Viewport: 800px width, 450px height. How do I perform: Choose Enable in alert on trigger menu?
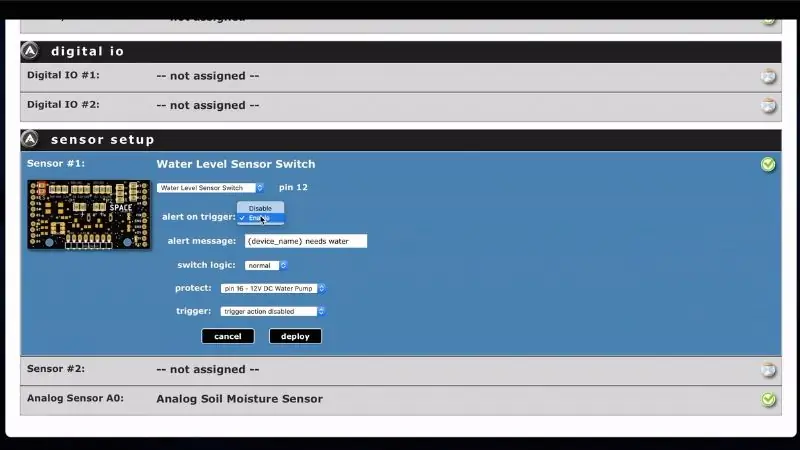coord(260,218)
